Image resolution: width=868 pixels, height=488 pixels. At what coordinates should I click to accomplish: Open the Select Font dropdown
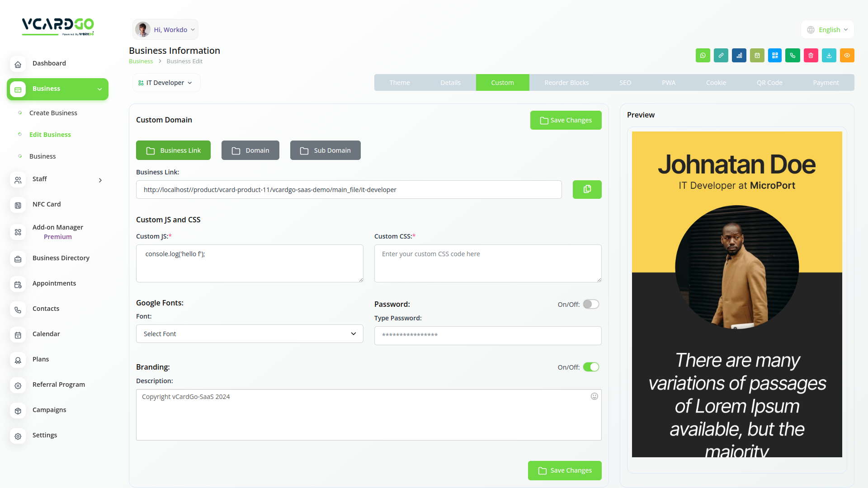click(x=250, y=334)
